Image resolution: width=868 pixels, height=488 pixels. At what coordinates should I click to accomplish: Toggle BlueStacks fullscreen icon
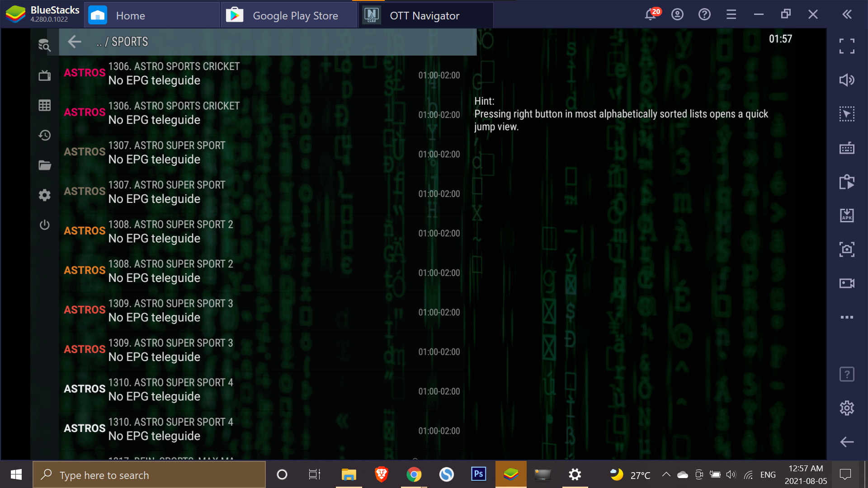click(x=847, y=46)
